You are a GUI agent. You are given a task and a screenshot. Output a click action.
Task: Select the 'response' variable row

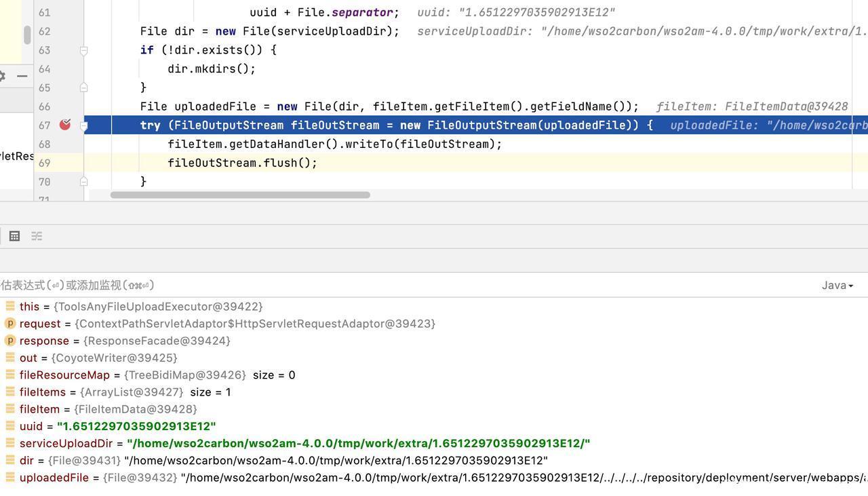(434, 341)
